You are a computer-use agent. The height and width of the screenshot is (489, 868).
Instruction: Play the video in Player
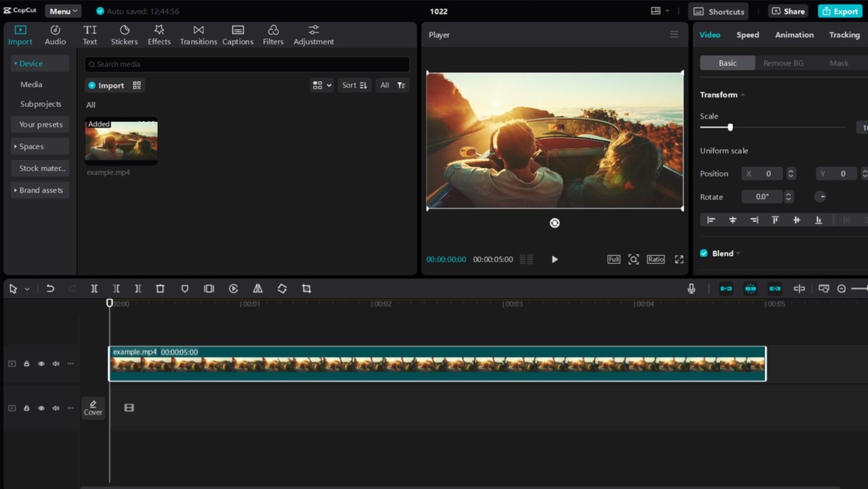tap(555, 259)
